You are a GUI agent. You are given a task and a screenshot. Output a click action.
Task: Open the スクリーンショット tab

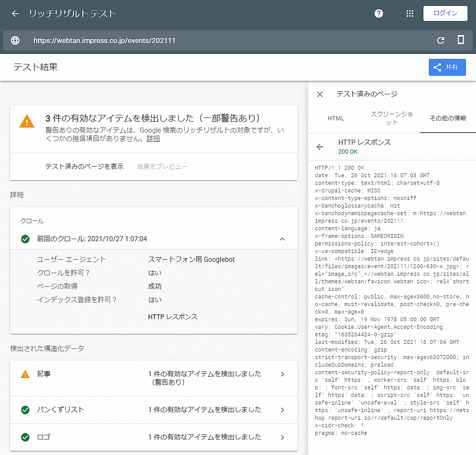tap(391, 118)
